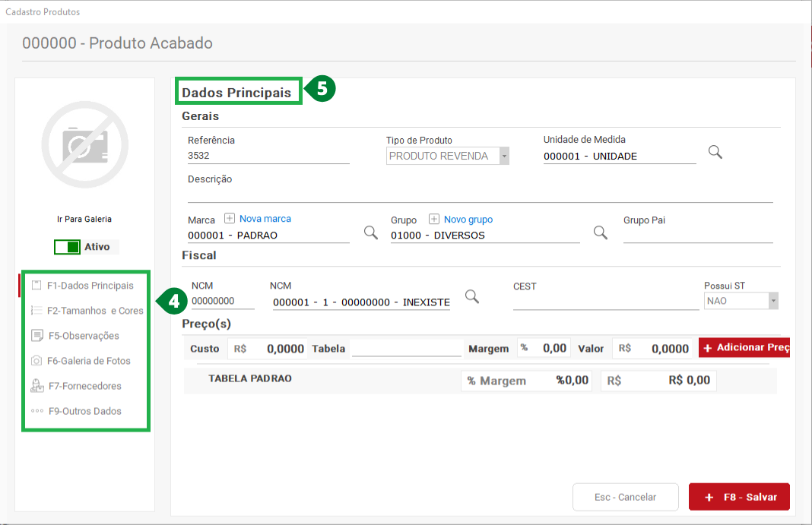Search NCM with the magnifier icon

point(472,297)
